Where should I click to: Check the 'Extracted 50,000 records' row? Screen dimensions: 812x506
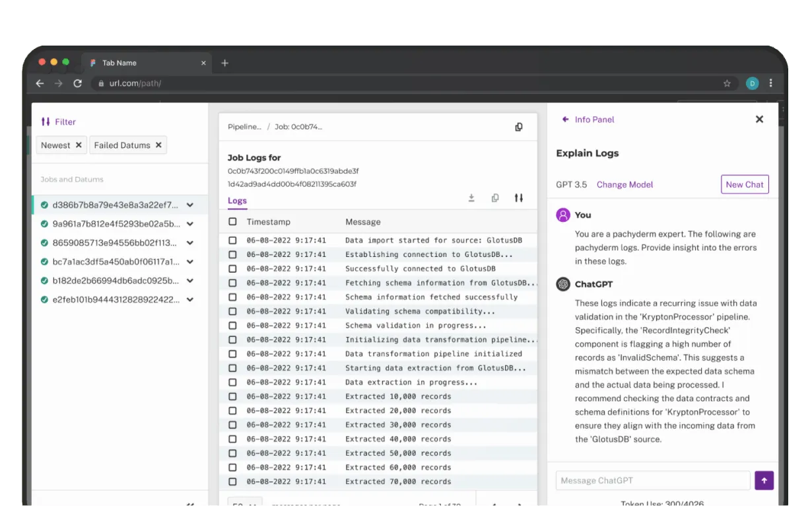tap(232, 453)
